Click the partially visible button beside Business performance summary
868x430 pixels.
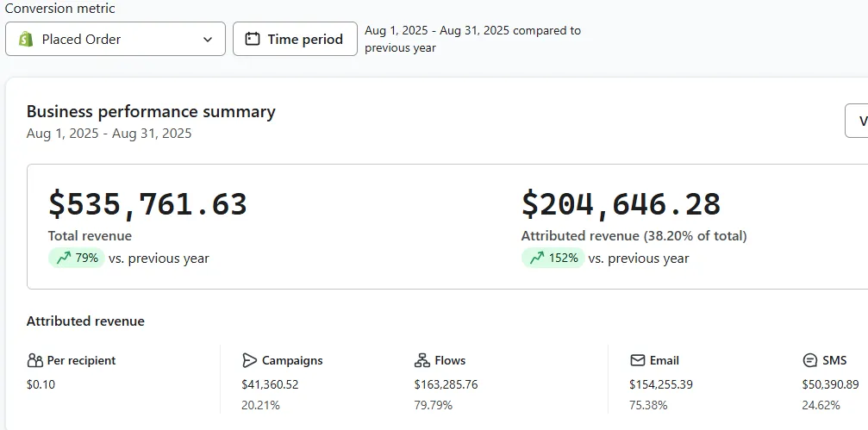pyautogui.click(x=858, y=121)
